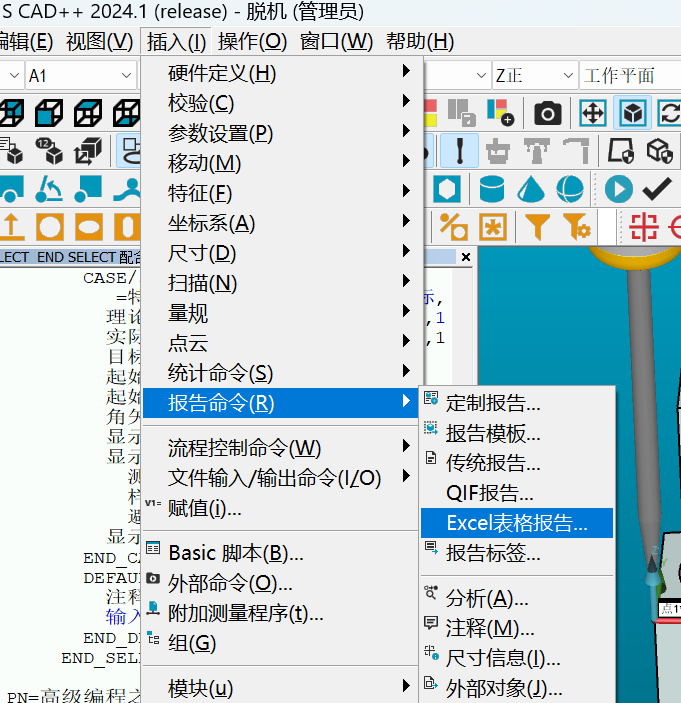Open the View (视图) menu
The height and width of the screenshot is (703, 681).
[x=99, y=42]
